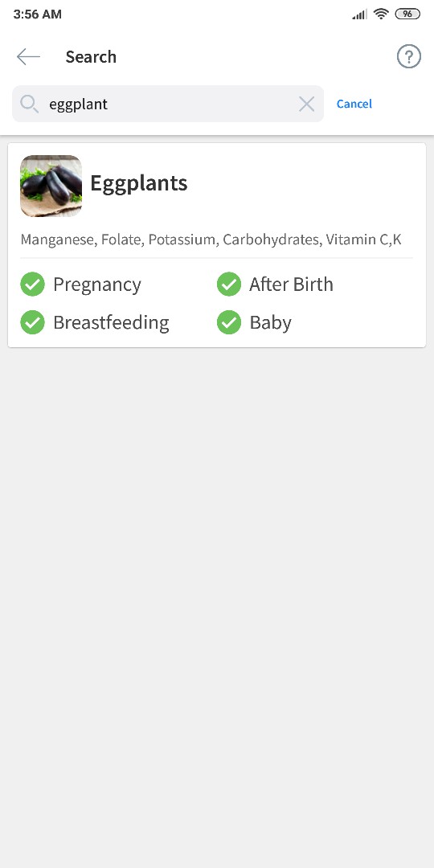Viewport: 434px width, 868px height.
Task: Tap the Search page title
Action: (x=91, y=56)
